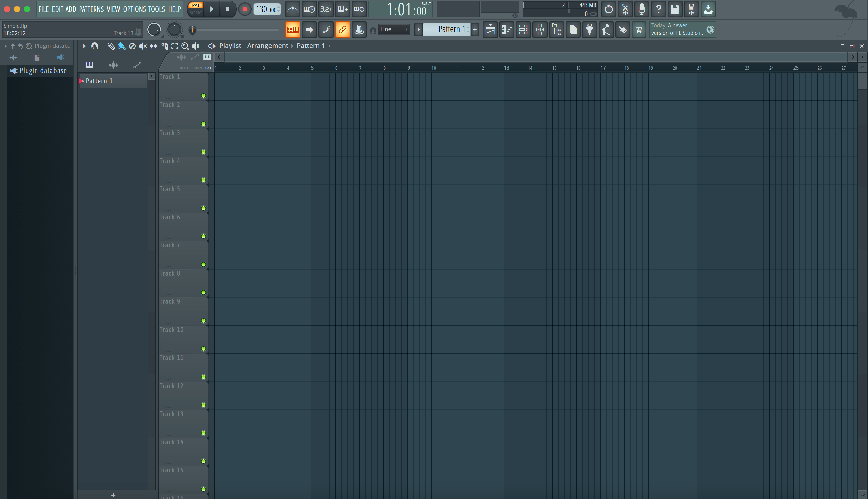Click the undo history icon
868x499 pixels.
[x=609, y=9]
